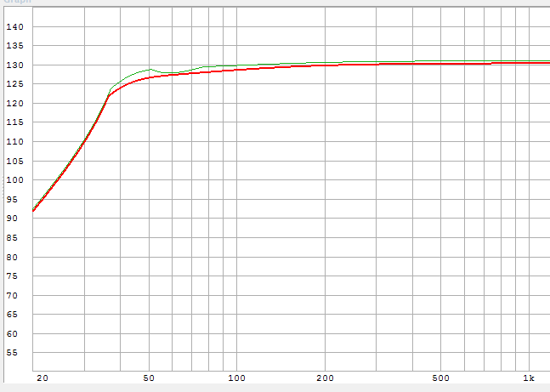Click the 55 y-axis label
Image resolution: width=550 pixels, height=392 pixels.
tap(12, 353)
